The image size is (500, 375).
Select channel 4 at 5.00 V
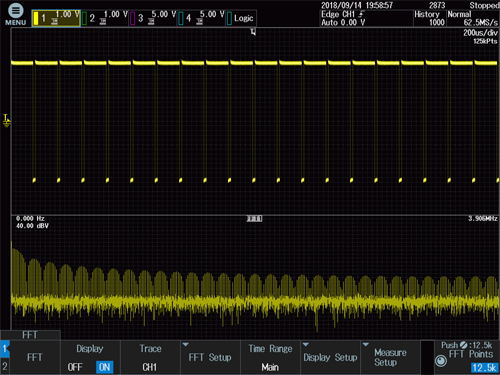pos(201,18)
